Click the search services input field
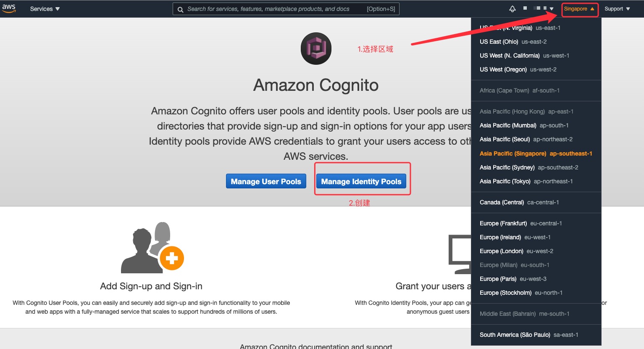Viewport: 644px width, 349px height. click(x=286, y=9)
